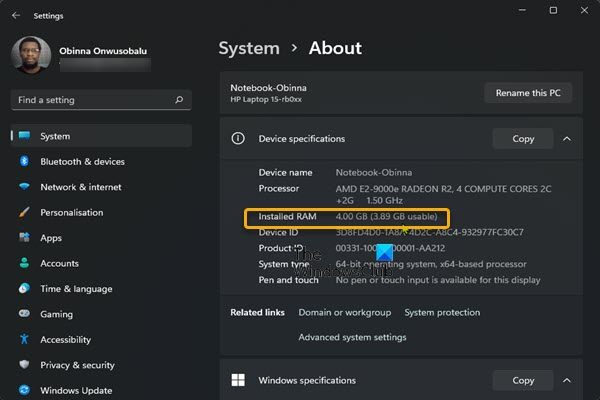Maximize the Settings window
600x400 pixels.
pos(553,10)
